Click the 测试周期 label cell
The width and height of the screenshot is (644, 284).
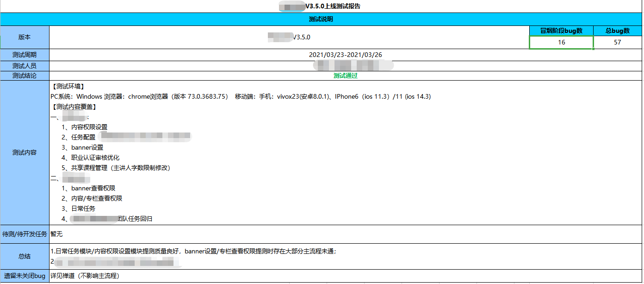25,55
